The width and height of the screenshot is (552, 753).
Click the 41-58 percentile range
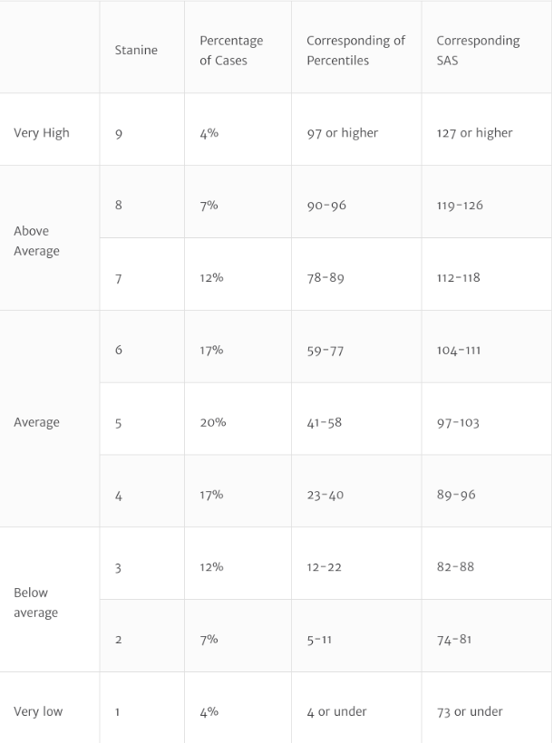[x=324, y=423]
